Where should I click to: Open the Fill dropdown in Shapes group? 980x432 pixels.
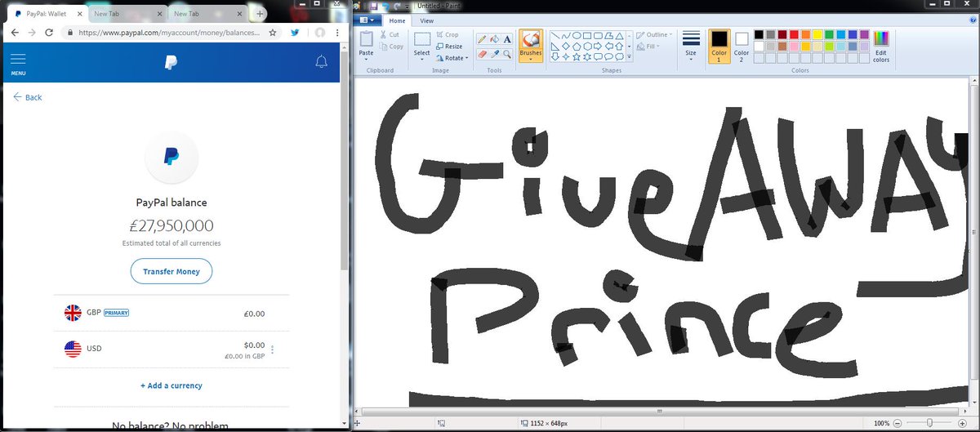point(649,47)
